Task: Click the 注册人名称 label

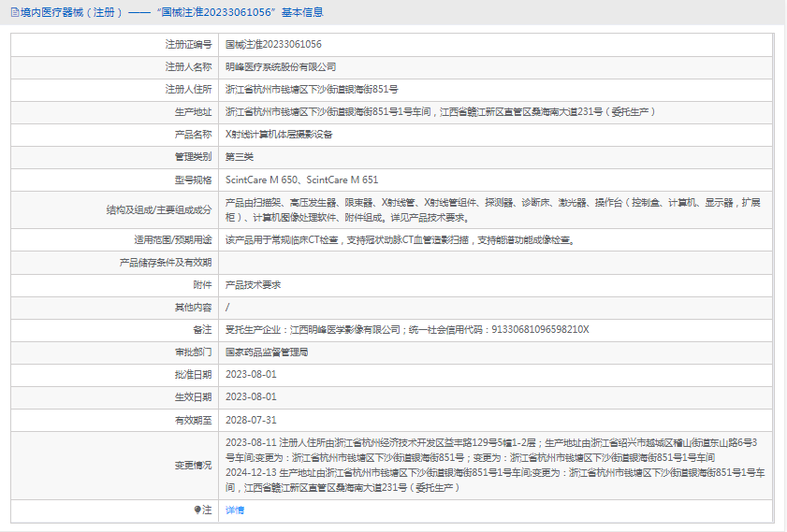Action: tap(189, 66)
